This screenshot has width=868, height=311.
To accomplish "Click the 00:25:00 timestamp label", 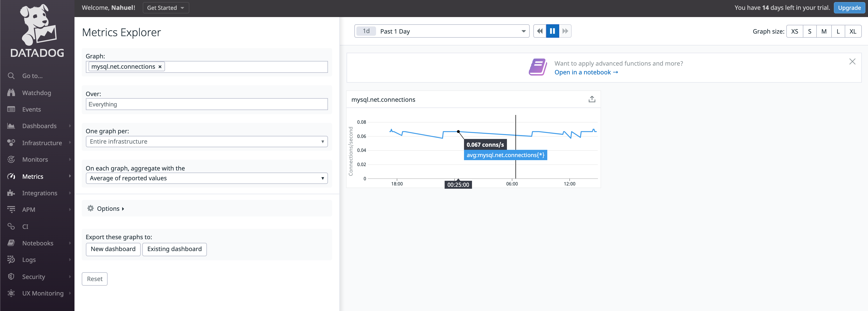I will coord(458,184).
